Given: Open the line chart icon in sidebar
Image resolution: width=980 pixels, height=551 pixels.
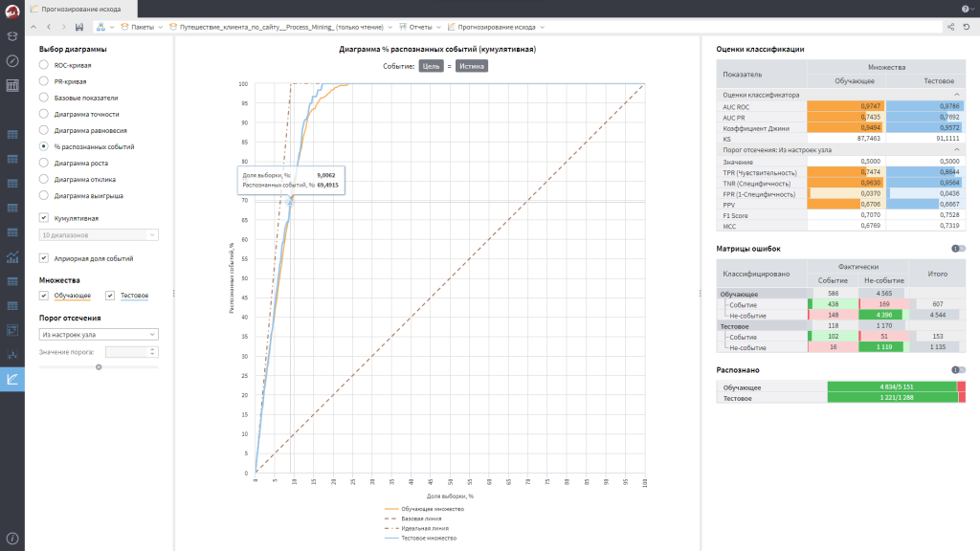Looking at the screenshot, I should click(x=11, y=256).
